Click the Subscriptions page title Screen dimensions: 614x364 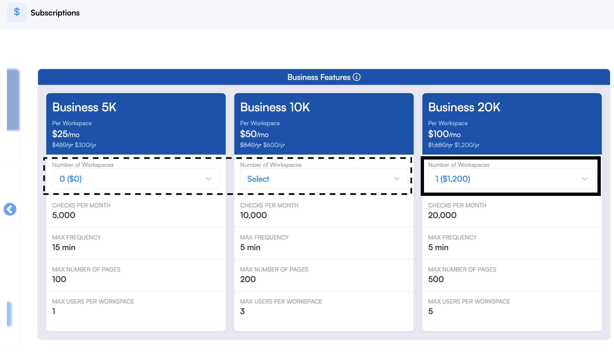55,13
